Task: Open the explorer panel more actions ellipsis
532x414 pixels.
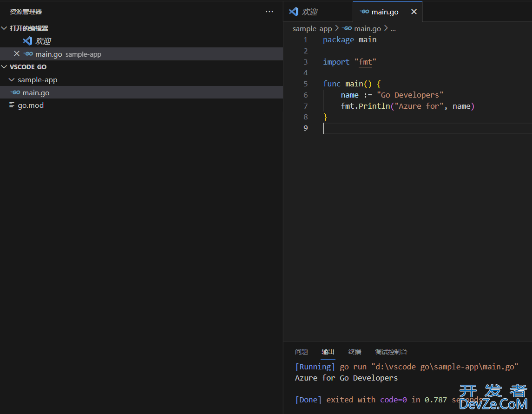Action: pyautogui.click(x=269, y=12)
